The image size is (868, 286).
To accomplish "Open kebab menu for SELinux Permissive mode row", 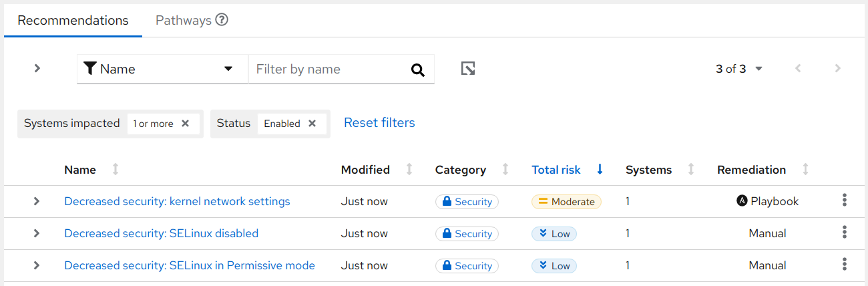I will tap(845, 265).
